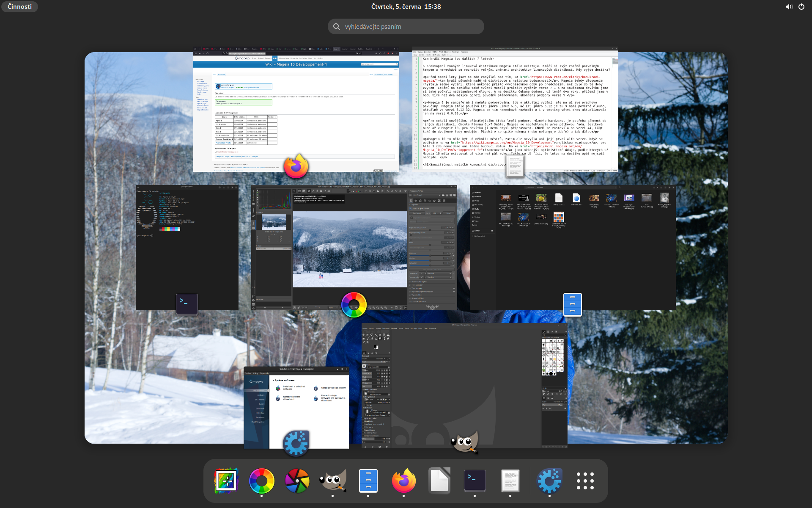Open the Terminal from the dash
This screenshot has width=812, height=508.
[x=475, y=480]
